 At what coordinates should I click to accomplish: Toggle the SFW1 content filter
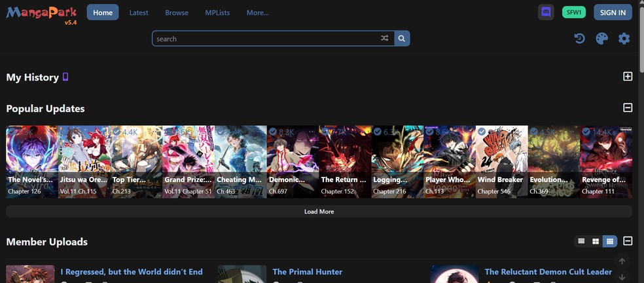tap(574, 12)
